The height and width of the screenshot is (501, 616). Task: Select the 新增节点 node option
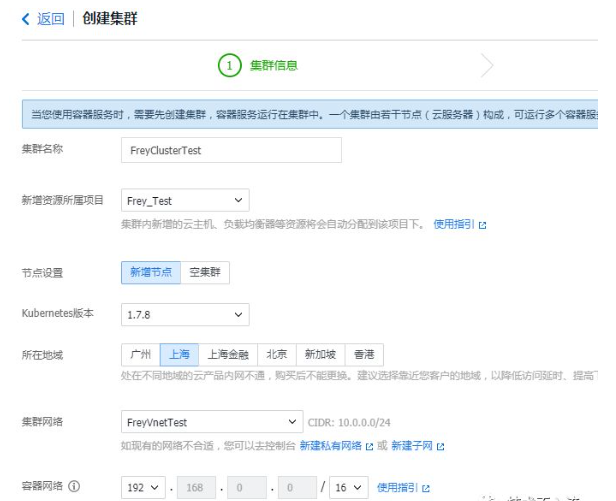point(151,272)
